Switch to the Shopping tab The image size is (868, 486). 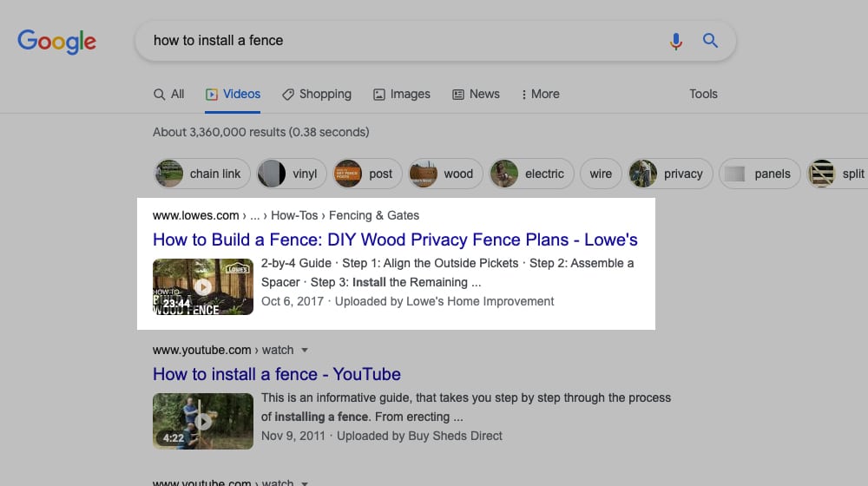pyautogui.click(x=317, y=94)
